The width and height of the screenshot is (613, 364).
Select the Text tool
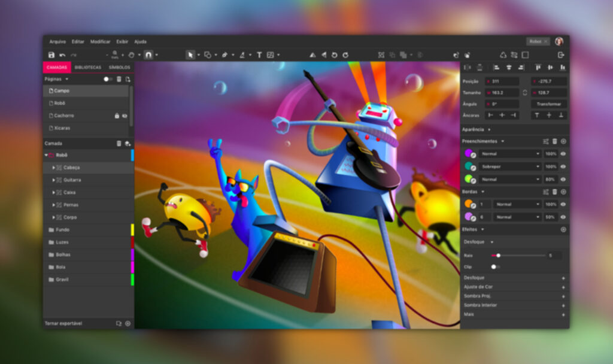(259, 55)
